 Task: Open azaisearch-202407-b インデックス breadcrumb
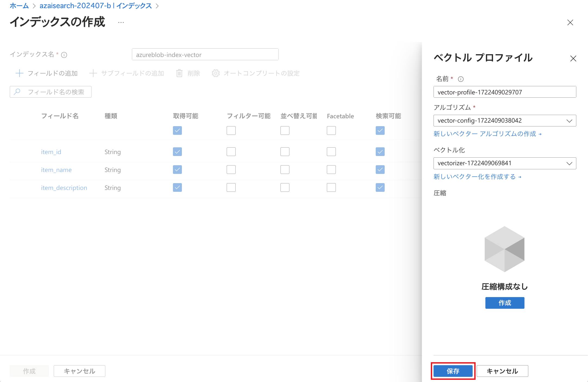click(x=96, y=6)
